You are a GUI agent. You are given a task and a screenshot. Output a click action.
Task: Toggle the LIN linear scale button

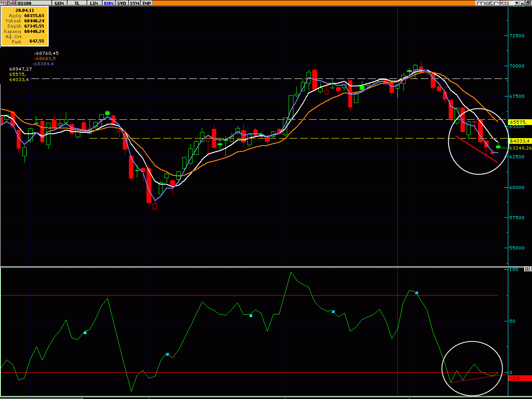[x=93, y=3]
